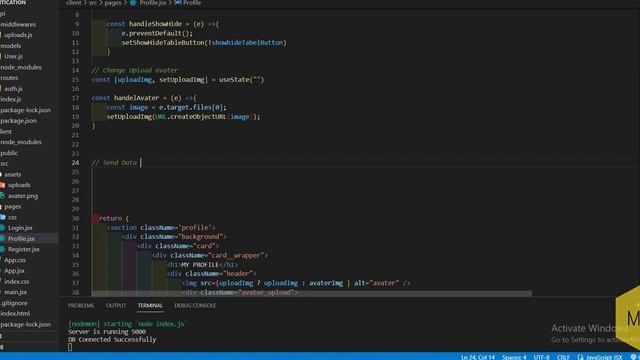Viewport: 640px width, 360px height.
Task: Expand the client node_modules folder
Action: pyautogui.click(x=21, y=142)
